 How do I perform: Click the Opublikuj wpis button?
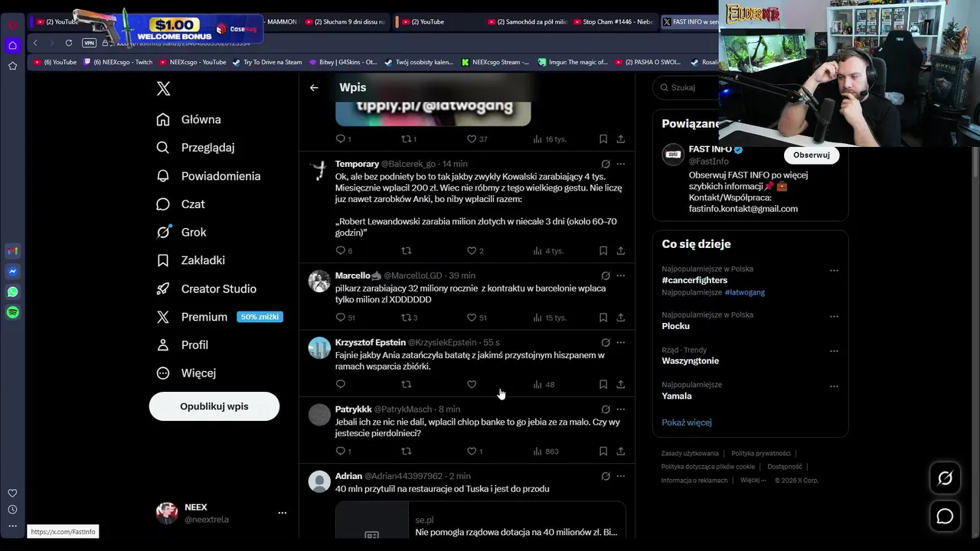[x=214, y=406]
